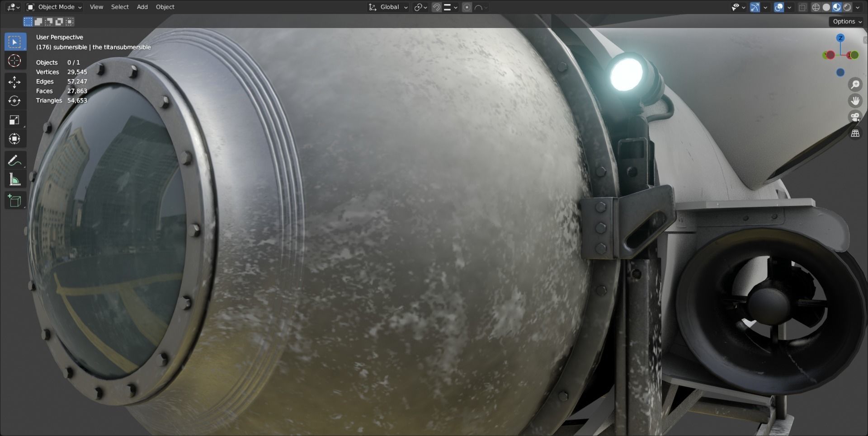Click the 'User Perspective' label
The height and width of the screenshot is (436, 868).
(x=60, y=37)
